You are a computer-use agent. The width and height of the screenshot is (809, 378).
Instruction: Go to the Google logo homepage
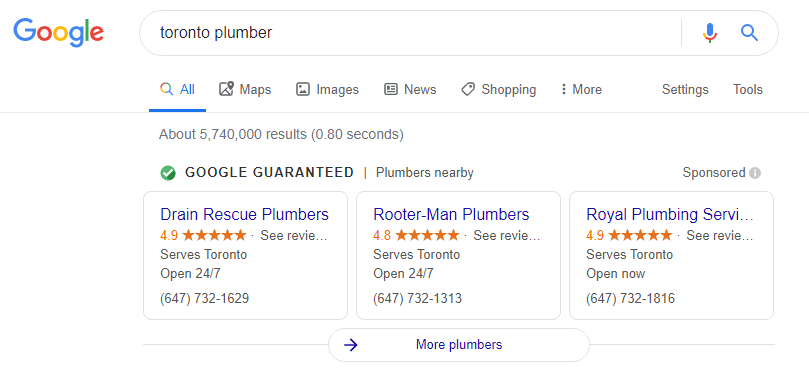point(58,32)
